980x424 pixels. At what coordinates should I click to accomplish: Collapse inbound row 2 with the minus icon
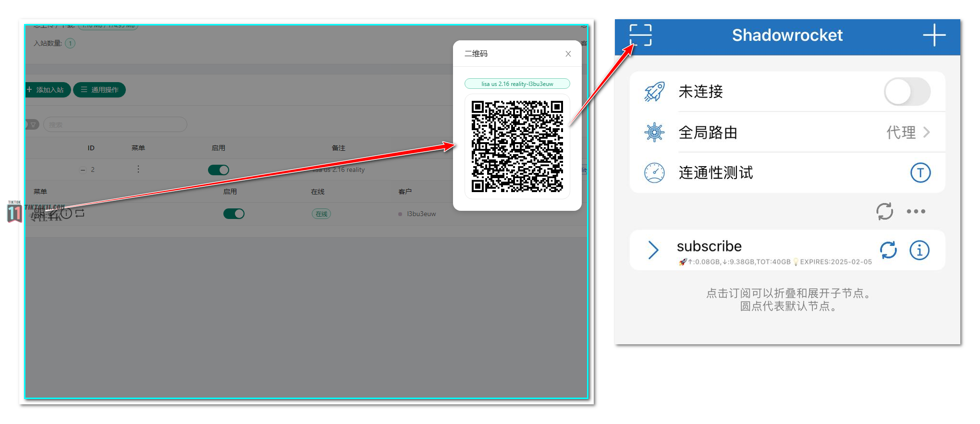click(83, 170)
